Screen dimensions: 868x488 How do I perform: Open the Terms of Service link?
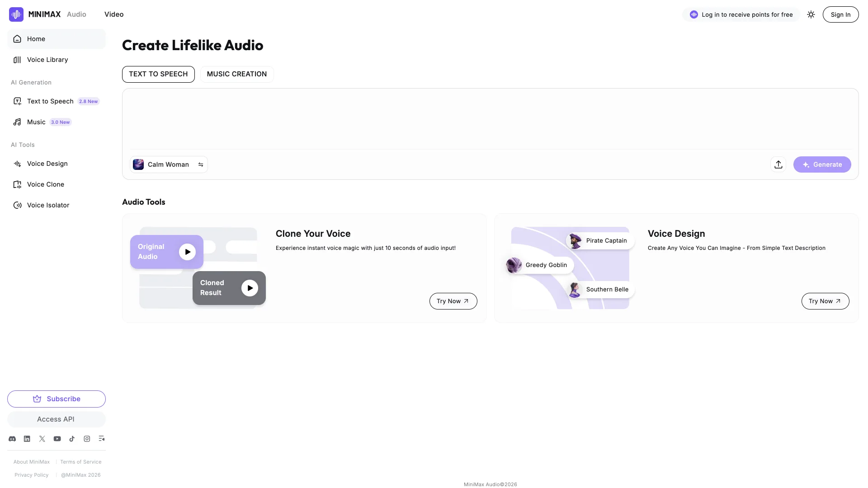81,462
